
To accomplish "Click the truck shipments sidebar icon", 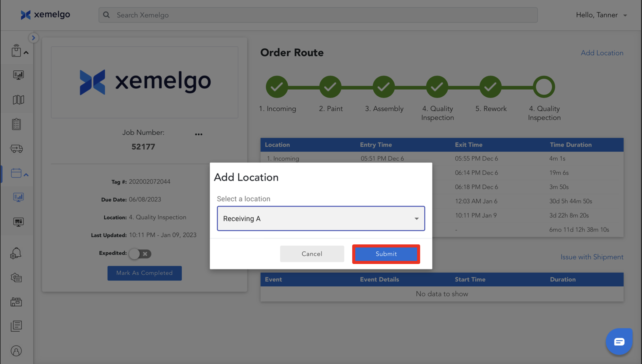I will coord(17,149).
